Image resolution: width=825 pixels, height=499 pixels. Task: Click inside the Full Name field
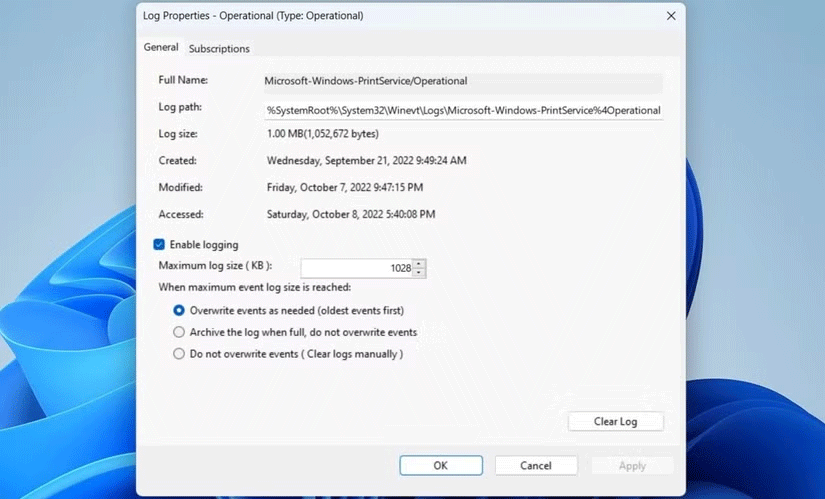coord(460,81)
